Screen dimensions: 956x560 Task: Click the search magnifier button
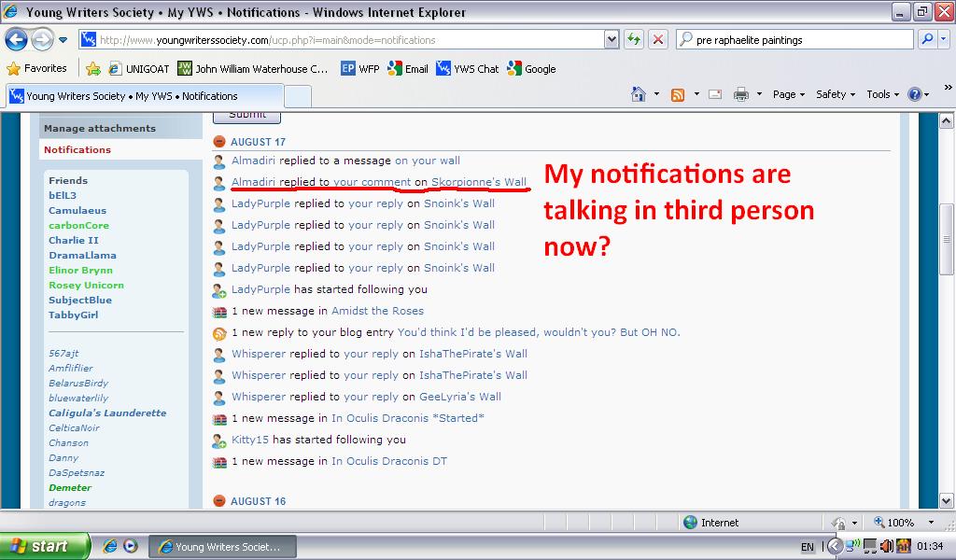[x=927, y=39]
